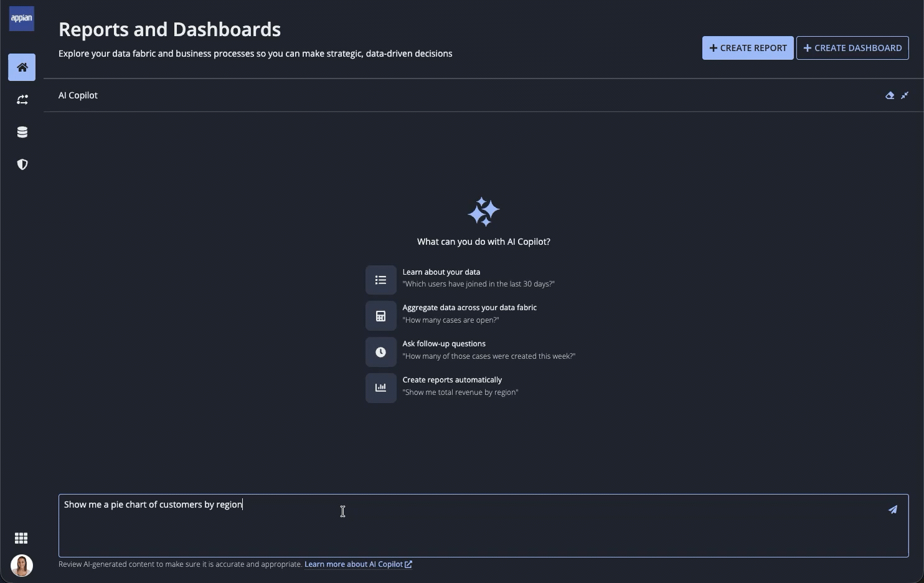Open the database sidebar icon

click(x=22, y=132)
